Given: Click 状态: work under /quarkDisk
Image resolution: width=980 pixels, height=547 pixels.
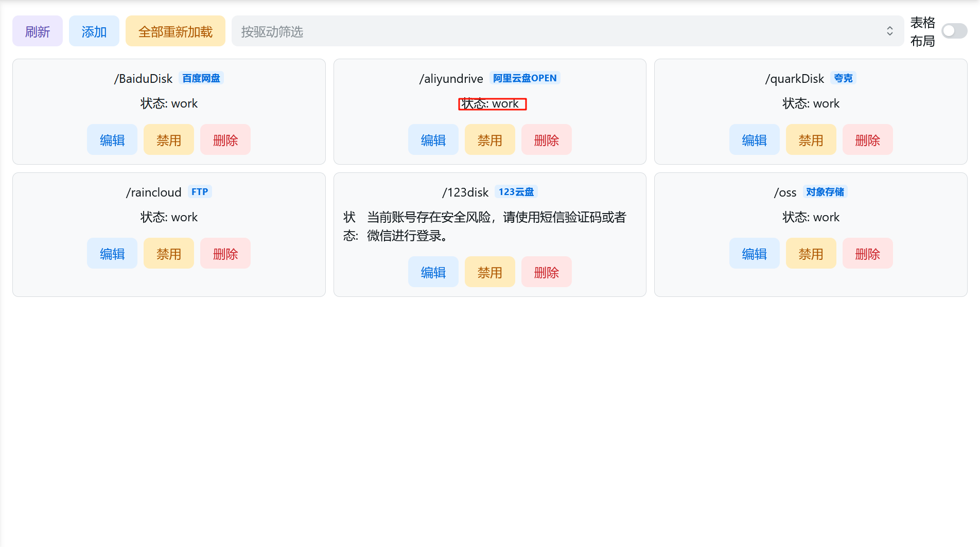Looking at the screenshot, I should [x=811, y=103].
